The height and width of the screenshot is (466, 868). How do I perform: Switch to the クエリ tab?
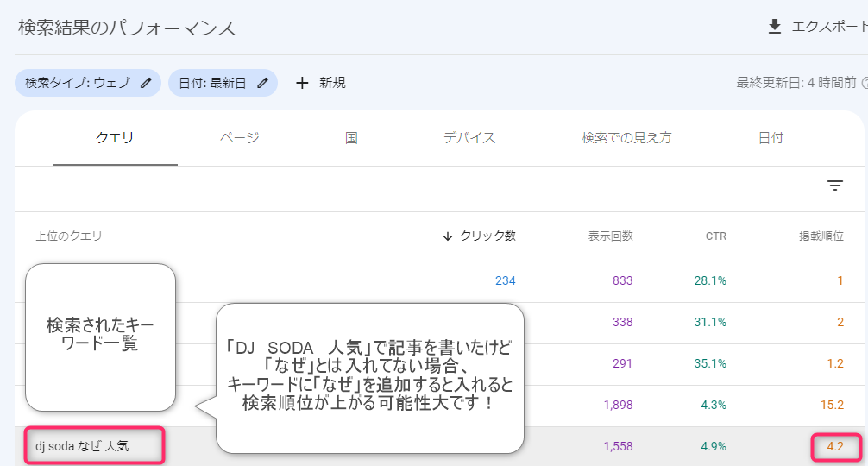(114, 138)
